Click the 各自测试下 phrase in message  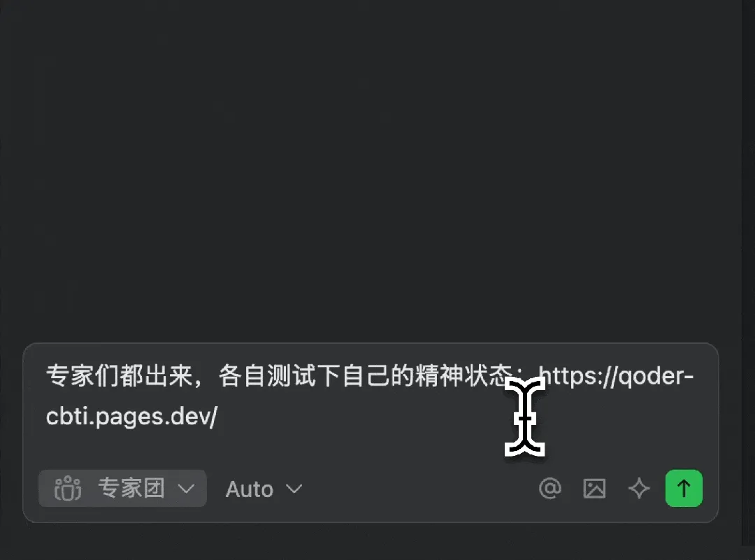pyautogui.click(x=280, y=375)
